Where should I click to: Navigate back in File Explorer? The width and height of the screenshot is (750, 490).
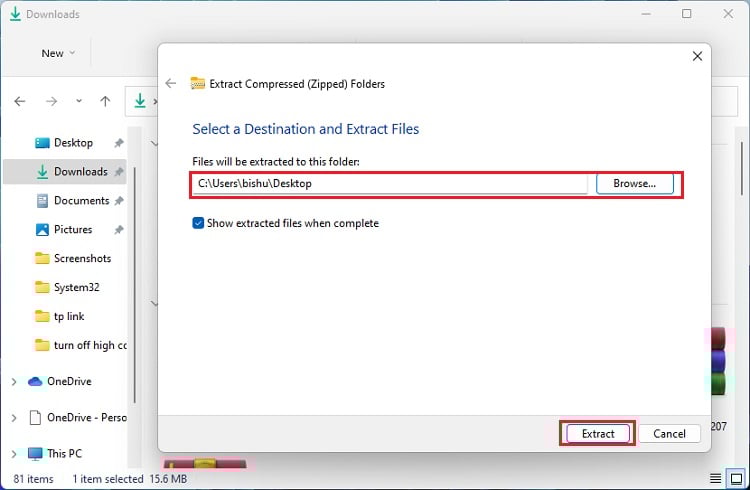20,101
